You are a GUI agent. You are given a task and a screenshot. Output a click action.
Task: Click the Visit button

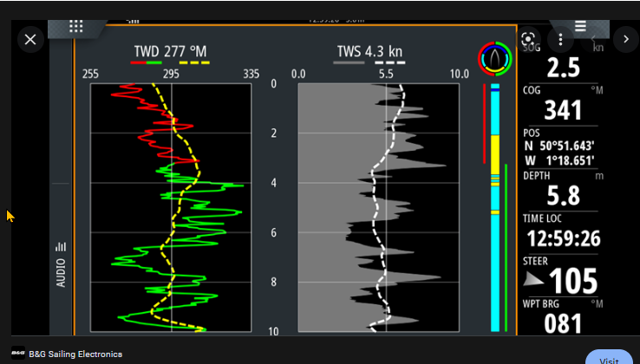pos(609,358)
